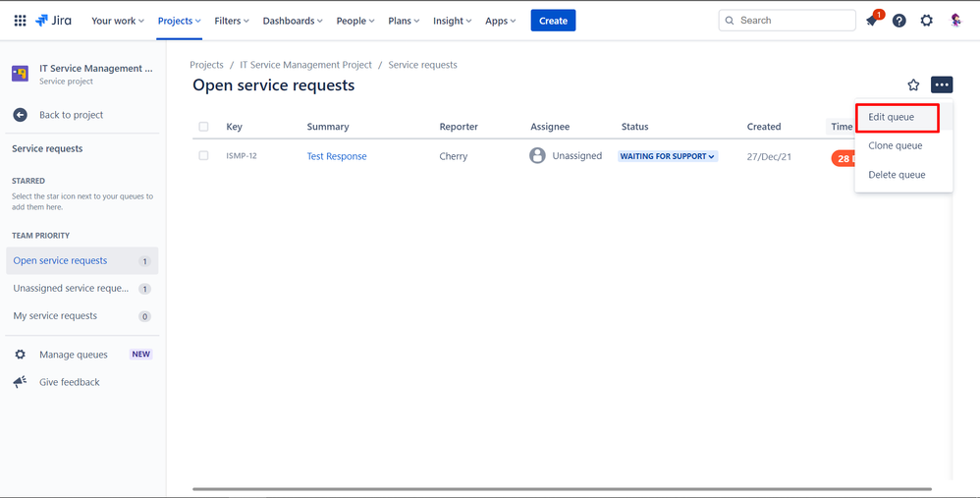Click the Give feedback megaphone icon
This screenshot has width=980, height=498.
(x=20, y=382)
